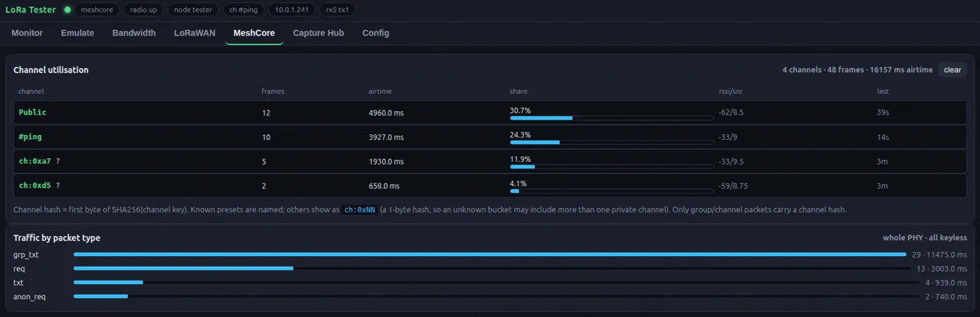Go to the Bandwidth tab

tap(134, 33)
